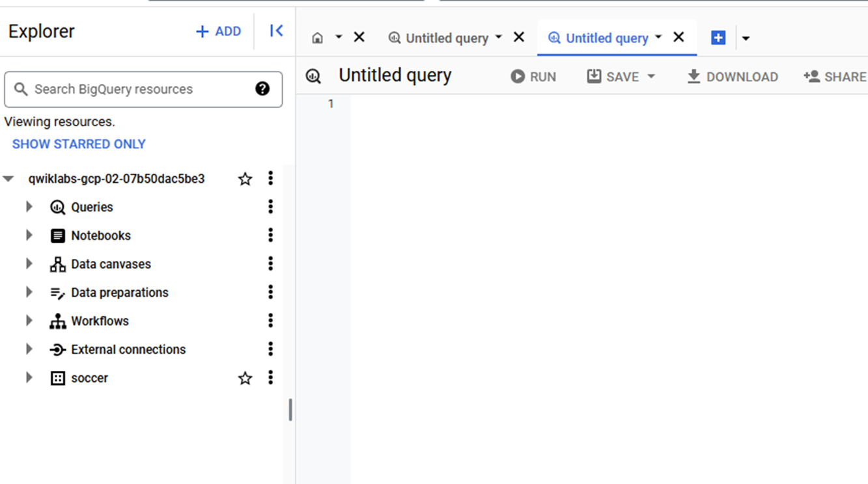Open actions menu for Data canvases

pos(271,263)
